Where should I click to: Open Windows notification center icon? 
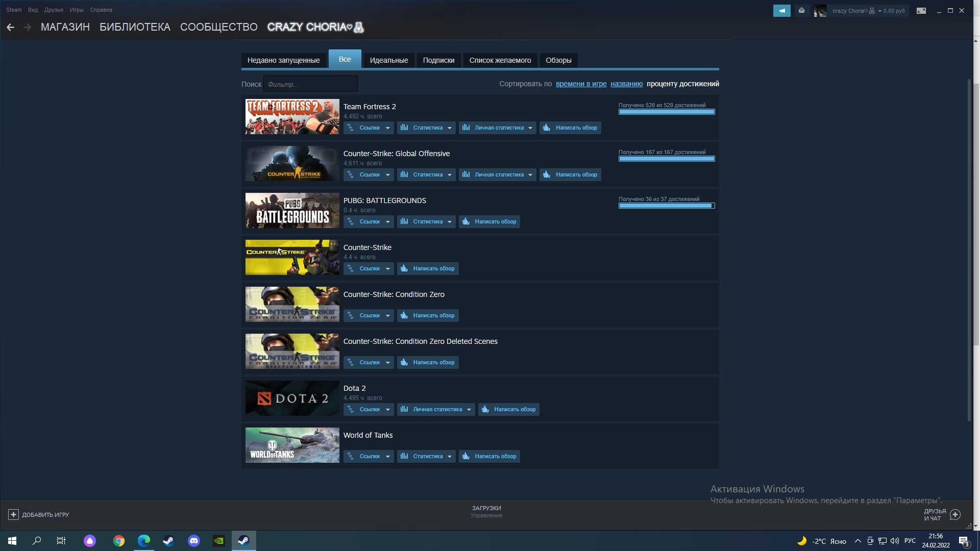click(964, 541)
